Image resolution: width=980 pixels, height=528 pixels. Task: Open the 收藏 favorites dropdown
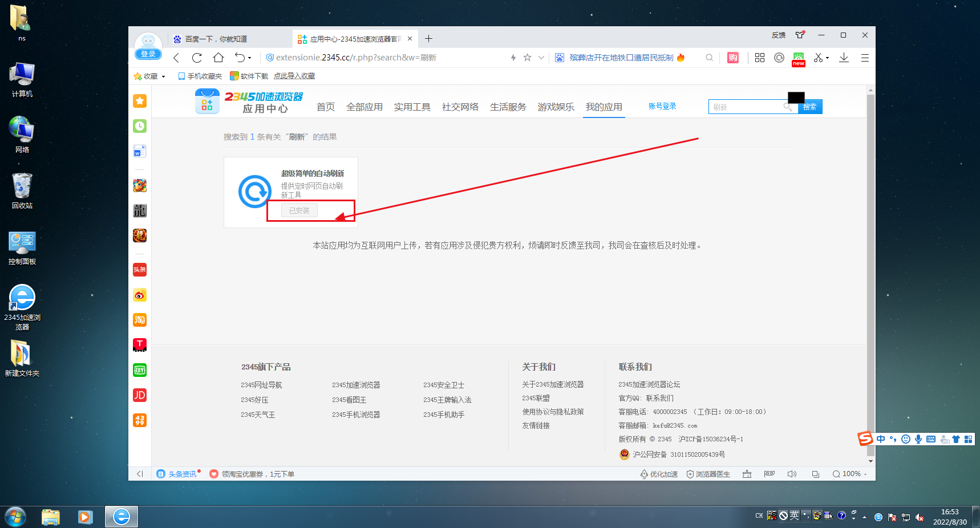point(149,76)
